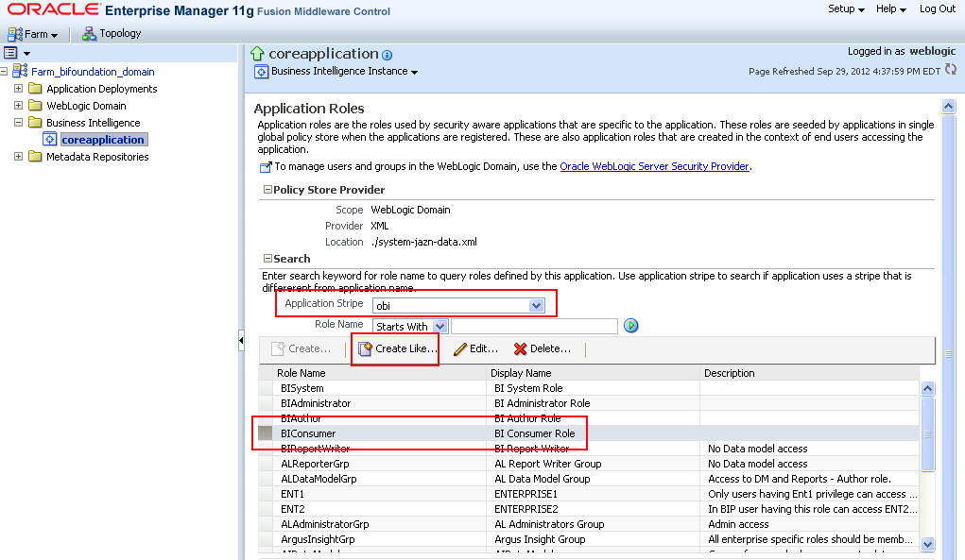
Task: Open the Application Stripe dropdown showing obi
Action: [537, 304]
